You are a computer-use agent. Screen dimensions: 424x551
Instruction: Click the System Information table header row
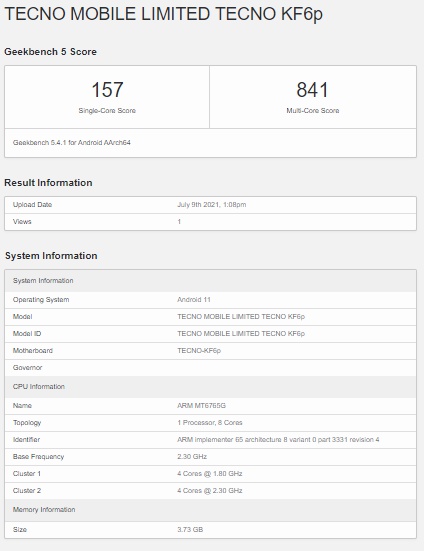[x=210, y=281]
